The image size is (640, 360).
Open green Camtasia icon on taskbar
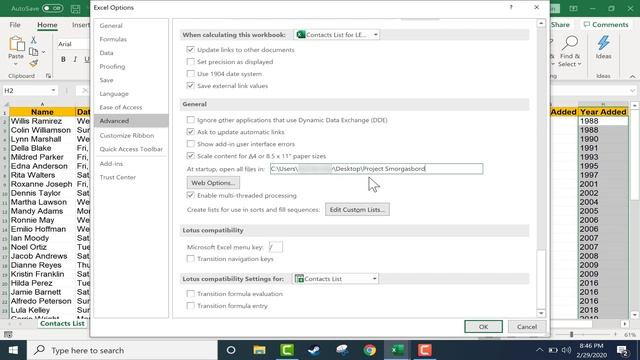click(x=287, y=350)
